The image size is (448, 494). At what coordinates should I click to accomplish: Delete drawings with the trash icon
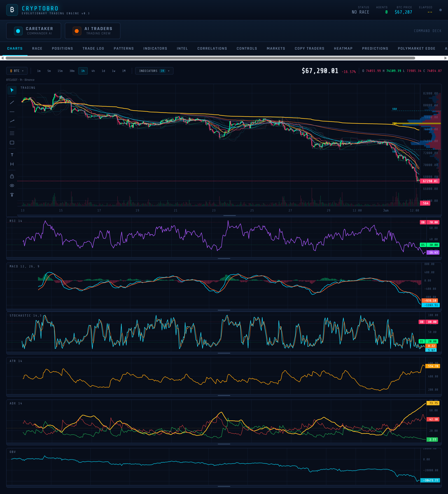pos(12,195)
